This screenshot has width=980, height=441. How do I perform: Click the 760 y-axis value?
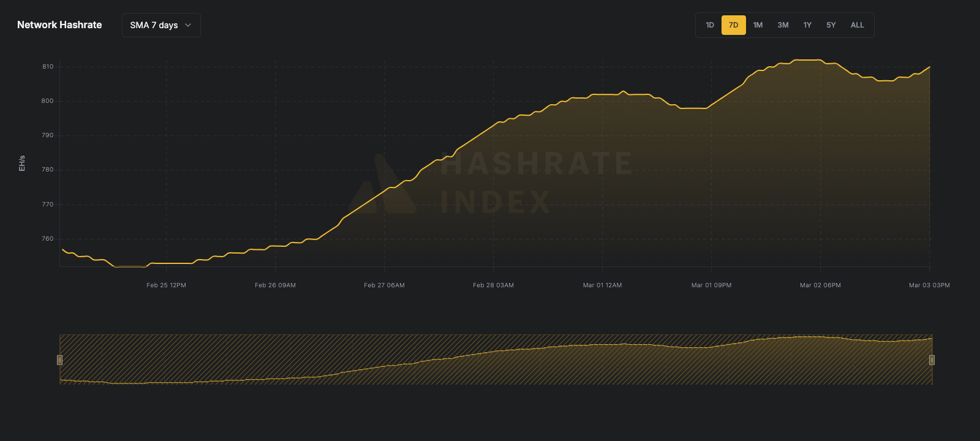click(x=48, y=239)
